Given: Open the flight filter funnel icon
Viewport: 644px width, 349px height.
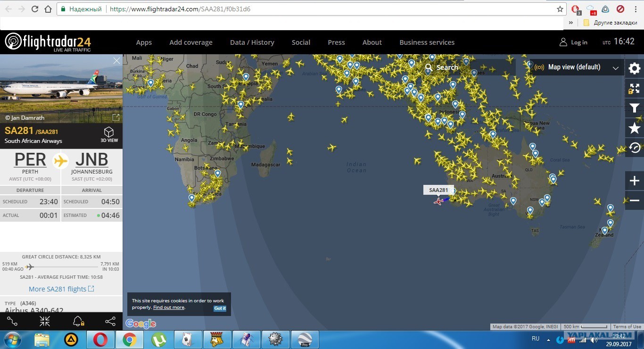Looking at the screenshot, I should pos(635,108).
